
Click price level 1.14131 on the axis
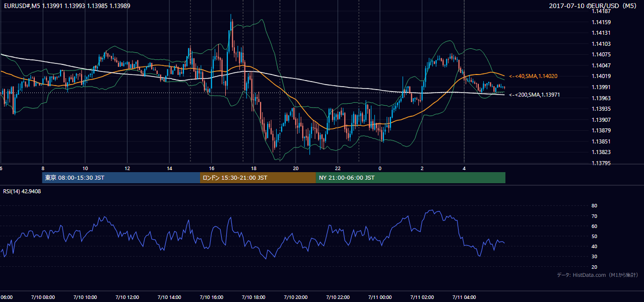coord(601,33)
